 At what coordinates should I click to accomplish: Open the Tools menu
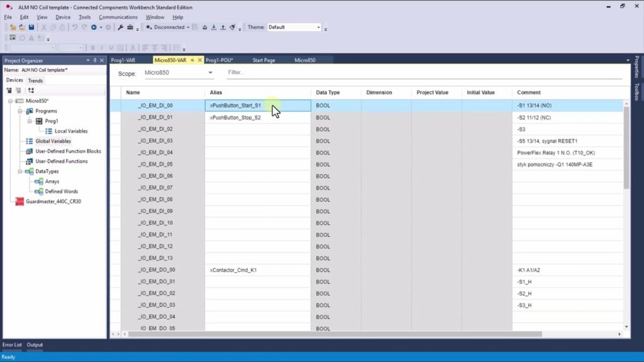pyautogui.click(x=85, y=17)
